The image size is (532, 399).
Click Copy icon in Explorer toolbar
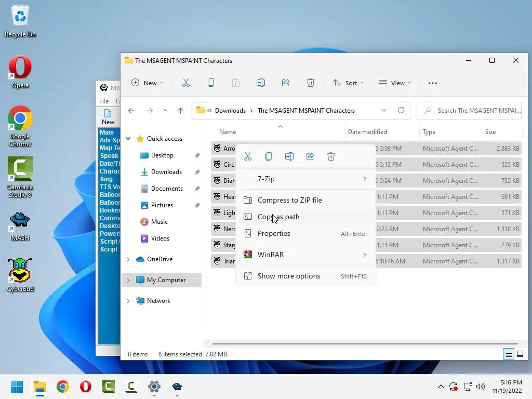pos(211,83)
